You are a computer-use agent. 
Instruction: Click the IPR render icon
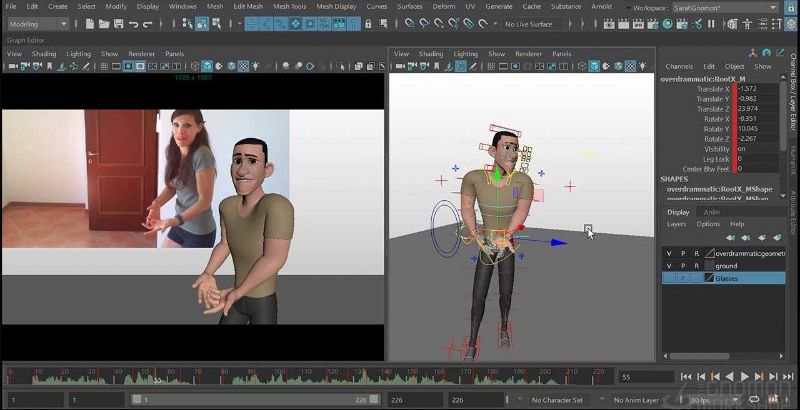tap(638, 24)
